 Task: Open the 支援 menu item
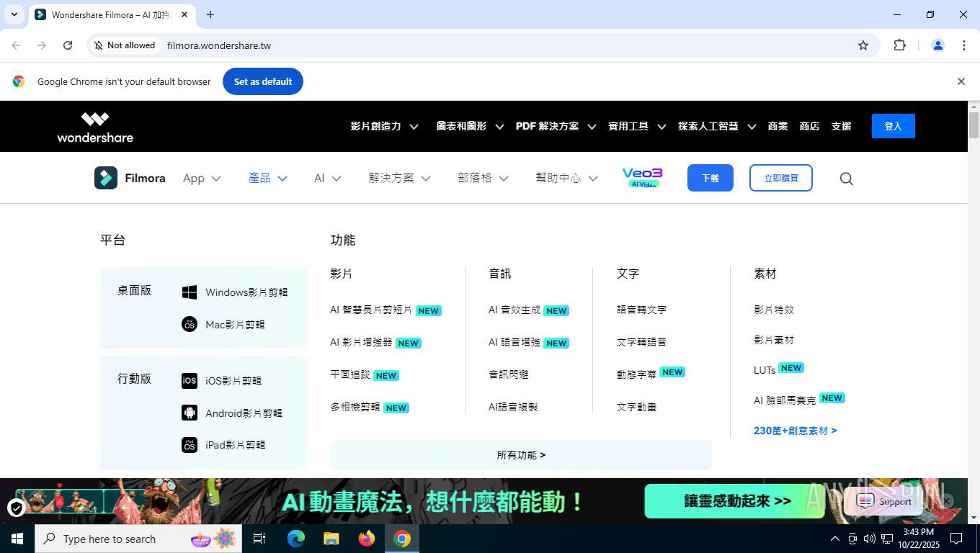(841, 126)
